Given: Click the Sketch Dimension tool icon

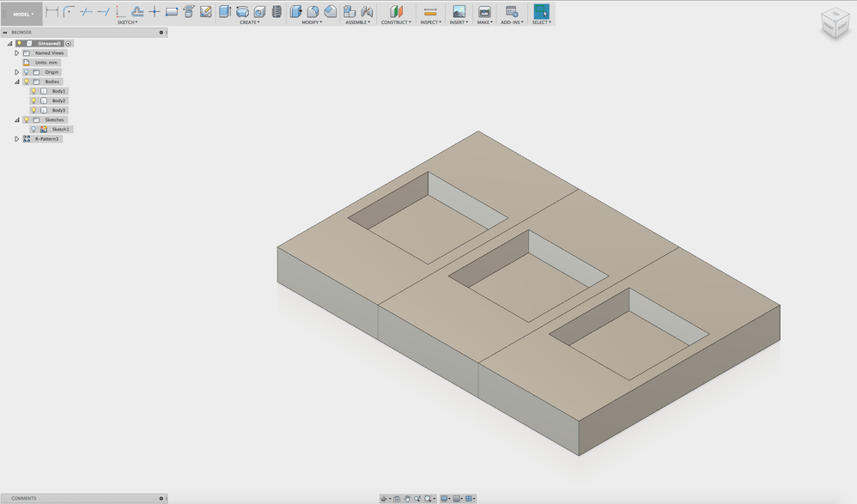Looking at the screenshot, I should click(x=52, y=11).
